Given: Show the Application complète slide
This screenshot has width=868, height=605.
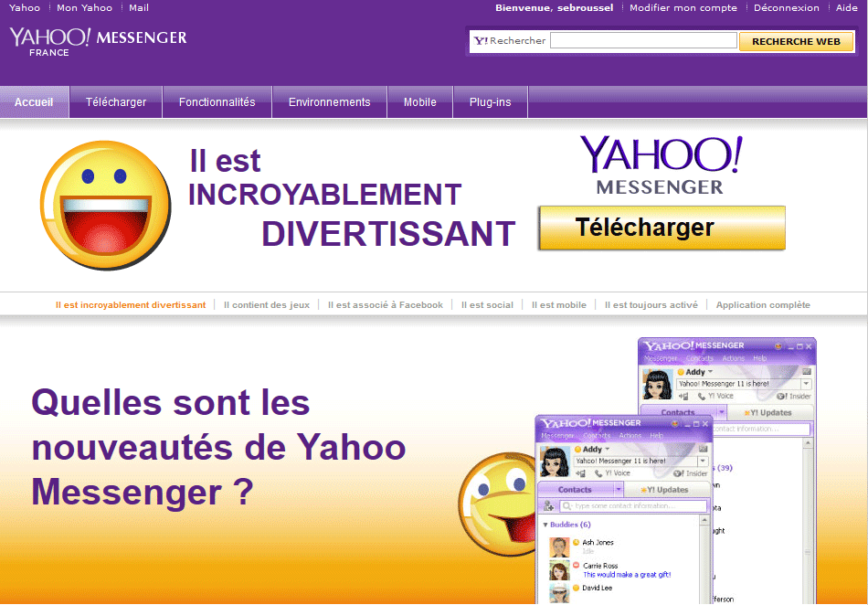Looking at the screenshot, I should [763, 305].
